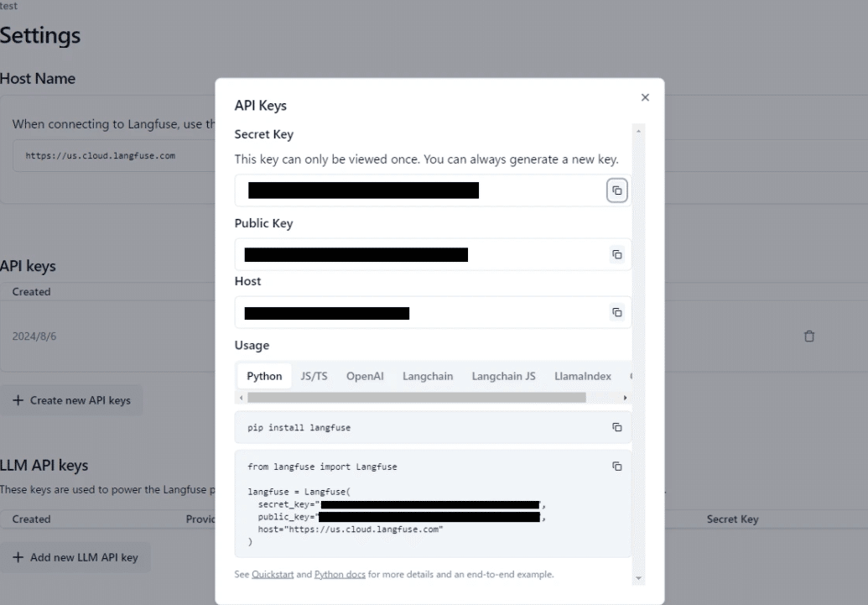
Task: Click the host= line in code snippet
Action: coord(351,529)
